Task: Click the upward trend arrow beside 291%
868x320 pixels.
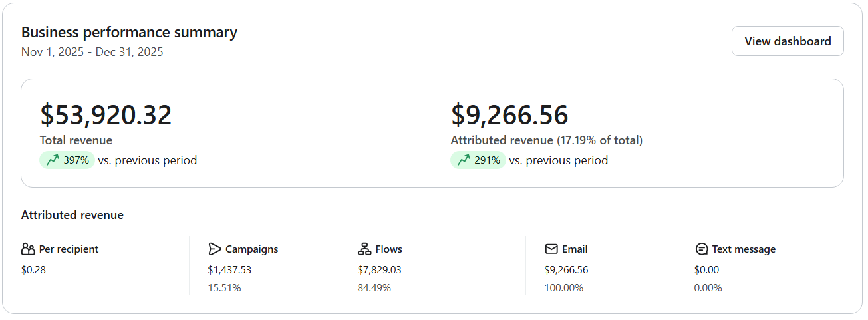Action: 464,160
